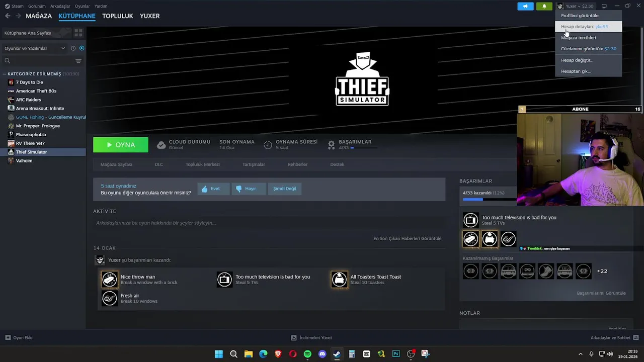Click green OYNA play button
Screen dimensions: 644x362
(121, 145)
